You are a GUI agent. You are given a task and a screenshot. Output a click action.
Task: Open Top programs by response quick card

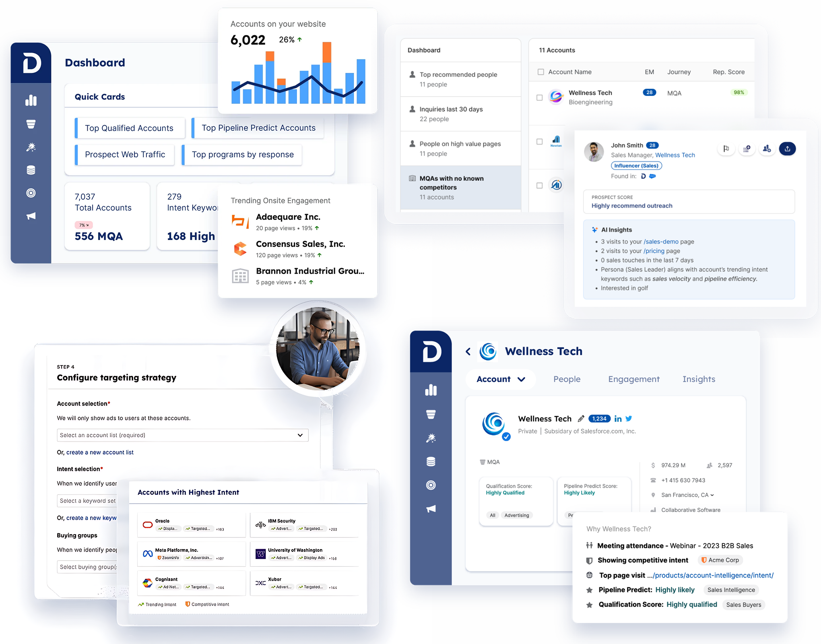click(x=242, y=155)
